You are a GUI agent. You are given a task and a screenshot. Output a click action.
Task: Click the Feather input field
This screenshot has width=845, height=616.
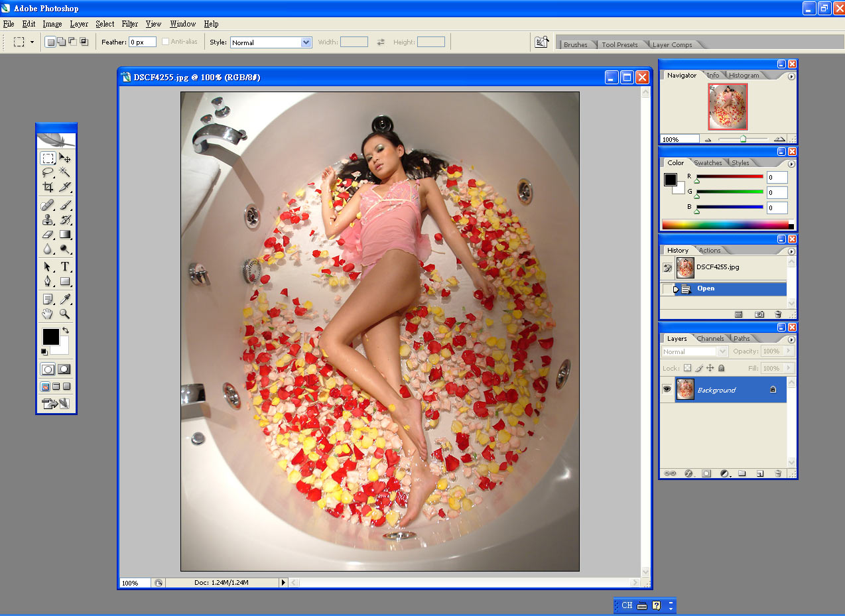pos(142,42)
